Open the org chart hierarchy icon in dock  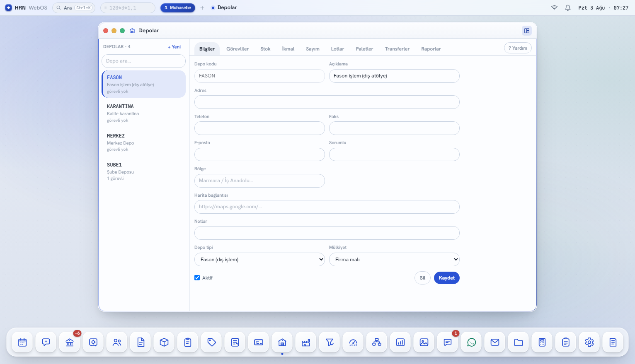(x=377, y=342)
